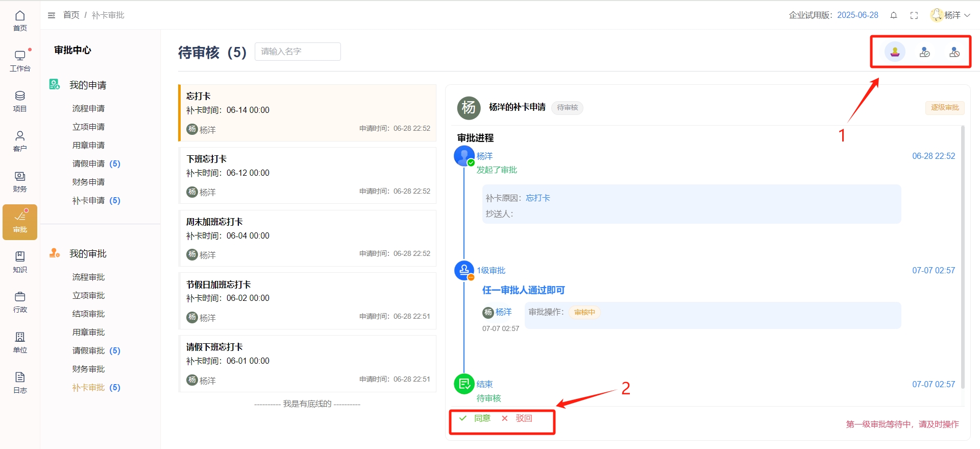980x449 pixels.
Task: Click 杨洋 name link in the 1级审批 row
Action: pos(503,312)
